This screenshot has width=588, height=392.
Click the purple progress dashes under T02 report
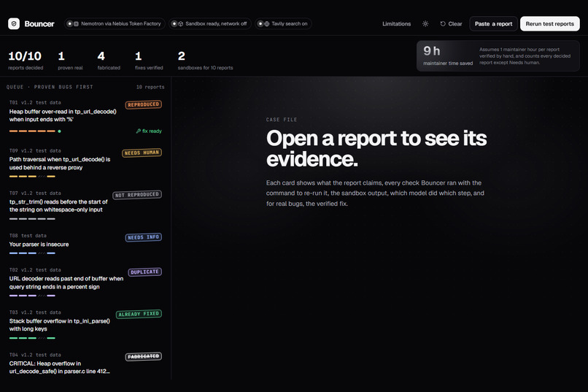32,296
